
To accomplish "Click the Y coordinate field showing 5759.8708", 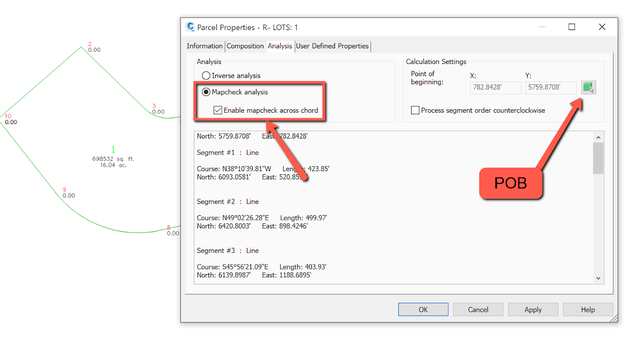I will pos(551,87).
